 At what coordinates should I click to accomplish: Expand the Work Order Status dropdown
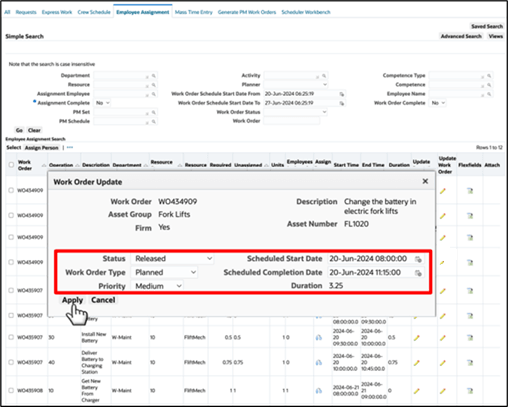[295, 113]
